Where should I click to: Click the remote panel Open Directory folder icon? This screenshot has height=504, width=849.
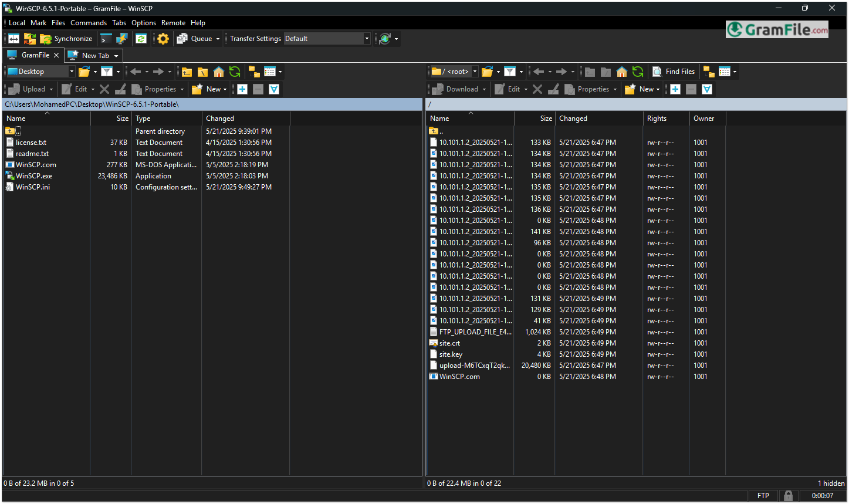[x=487, y=72]
